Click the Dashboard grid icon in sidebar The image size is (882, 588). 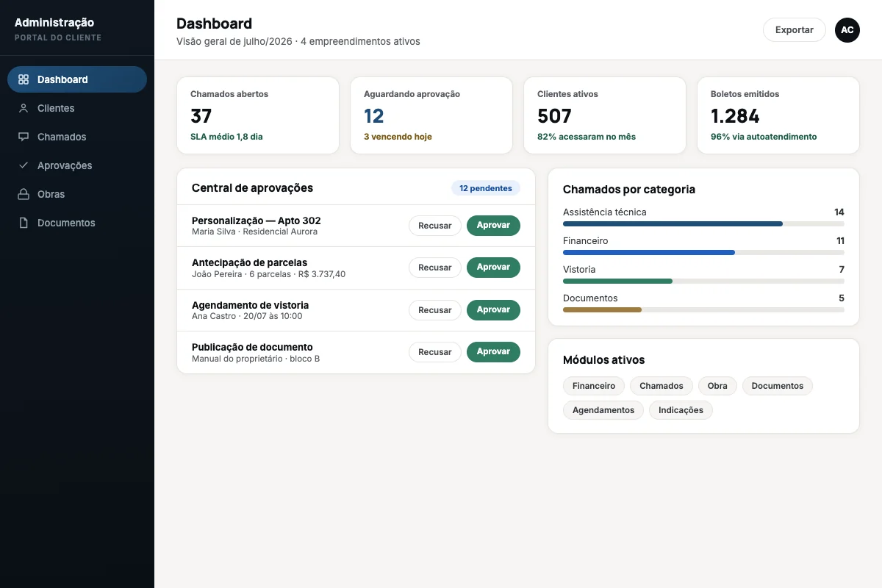(24, 79)
